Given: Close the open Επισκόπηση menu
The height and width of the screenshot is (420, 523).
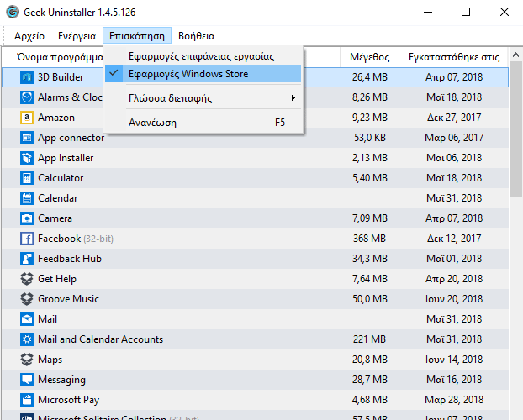Looking at the screenshot, I should (x=137, y=35).
